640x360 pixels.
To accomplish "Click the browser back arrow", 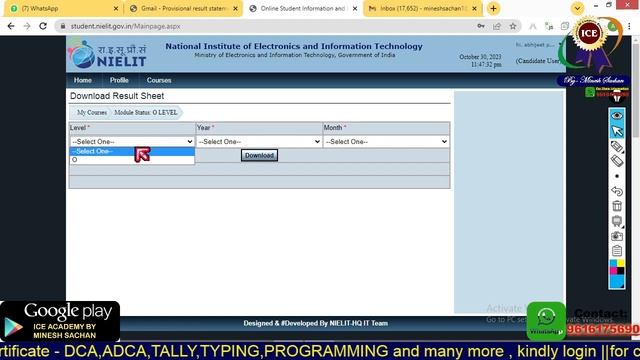I will coord(11,26).
